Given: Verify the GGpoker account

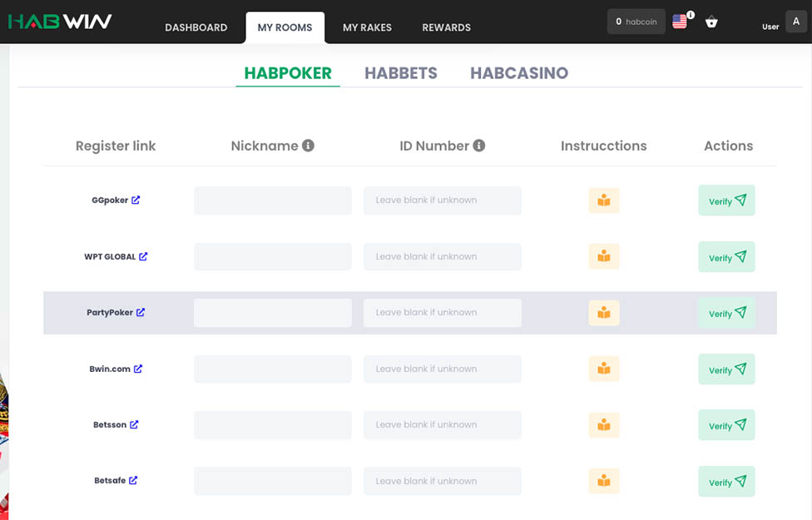Looking at the screenshot, I should click(726, 201).
